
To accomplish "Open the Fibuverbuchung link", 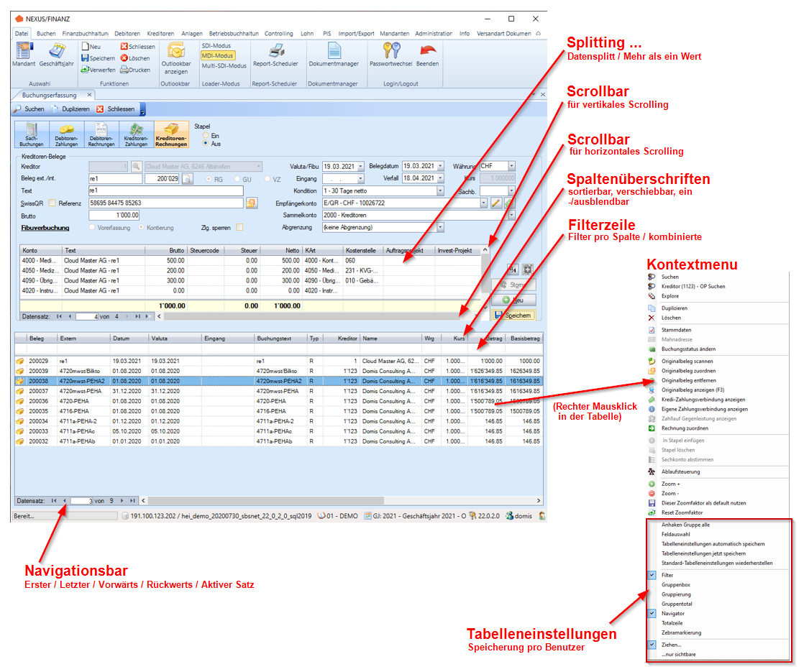I will pos(45,228).
